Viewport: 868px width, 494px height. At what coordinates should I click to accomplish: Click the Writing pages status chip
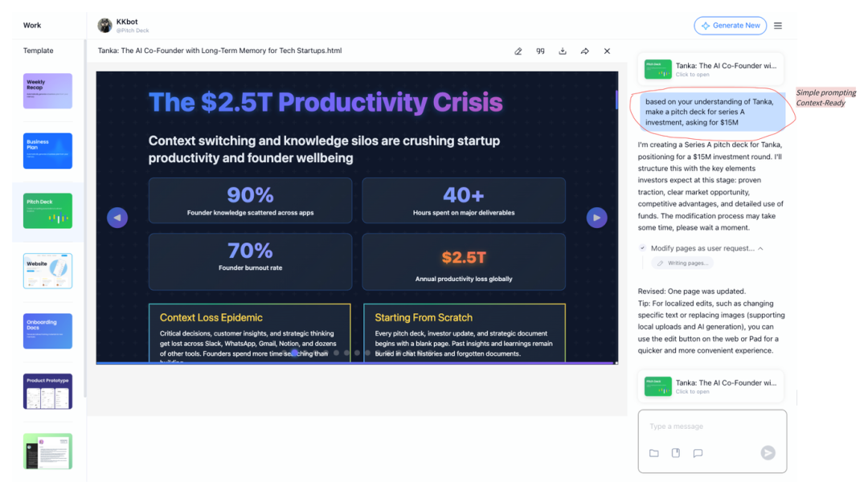coord(682,263)
